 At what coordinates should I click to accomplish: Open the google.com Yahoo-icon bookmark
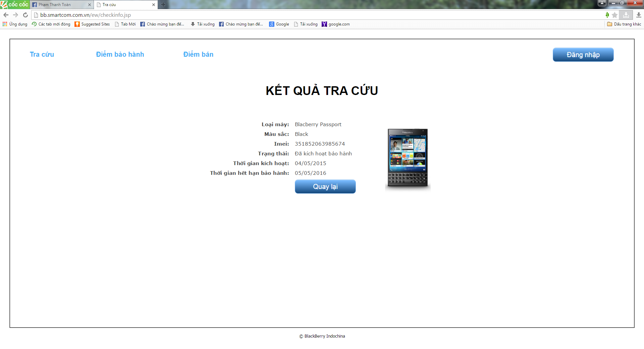tap(336, 24)
